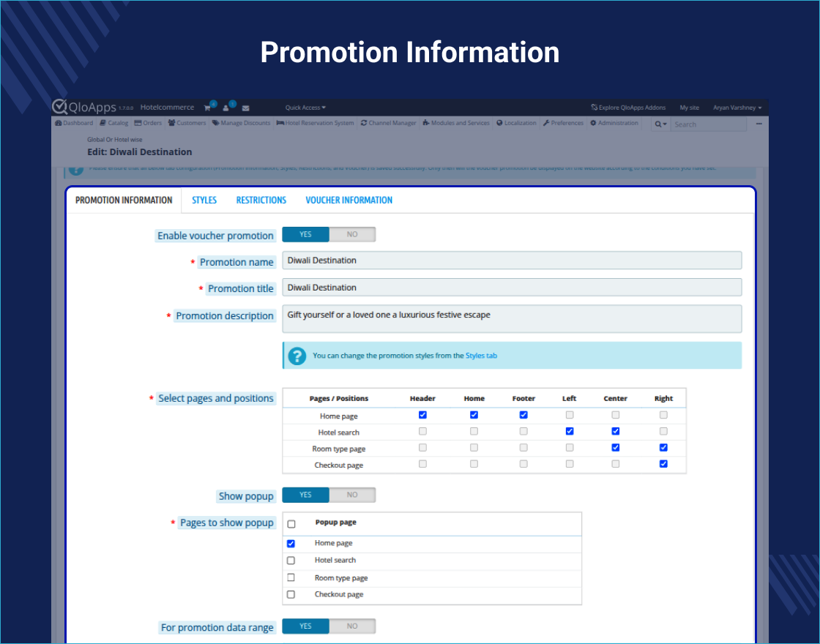Uncheck Hotel search Left checkbox

tap(570, 431)
